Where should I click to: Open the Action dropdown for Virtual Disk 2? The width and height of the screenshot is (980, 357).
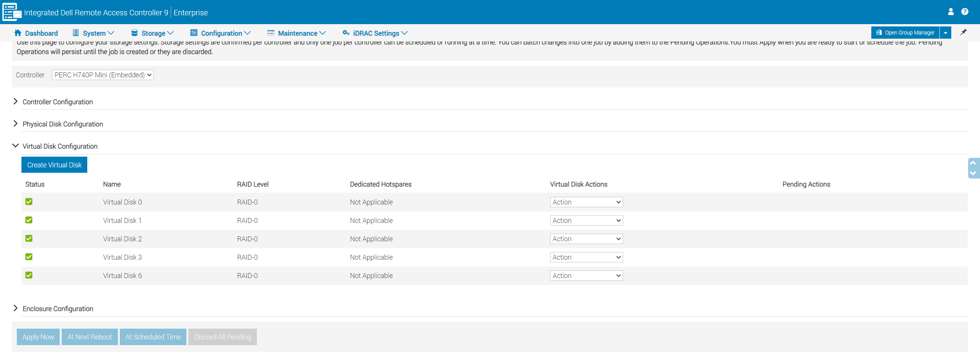[x=586, y=239]
